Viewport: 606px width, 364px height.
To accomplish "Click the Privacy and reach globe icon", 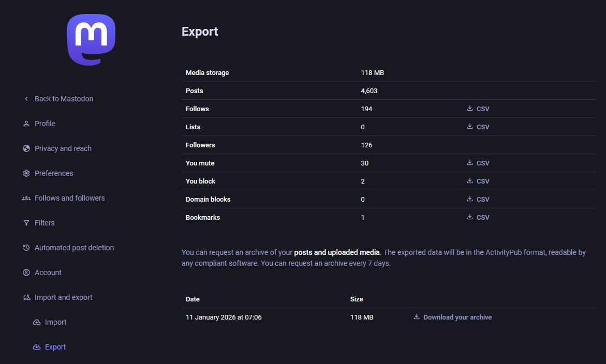I will 26,148.
